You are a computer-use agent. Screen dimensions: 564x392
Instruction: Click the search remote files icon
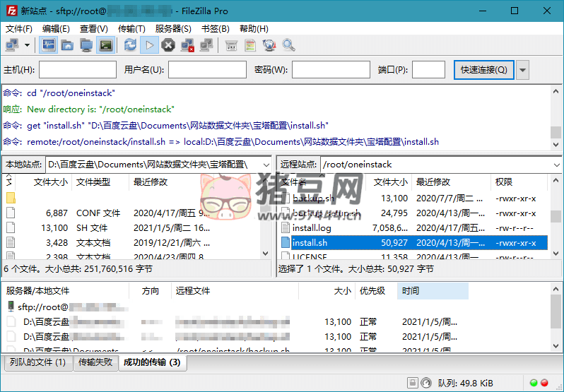288,45
